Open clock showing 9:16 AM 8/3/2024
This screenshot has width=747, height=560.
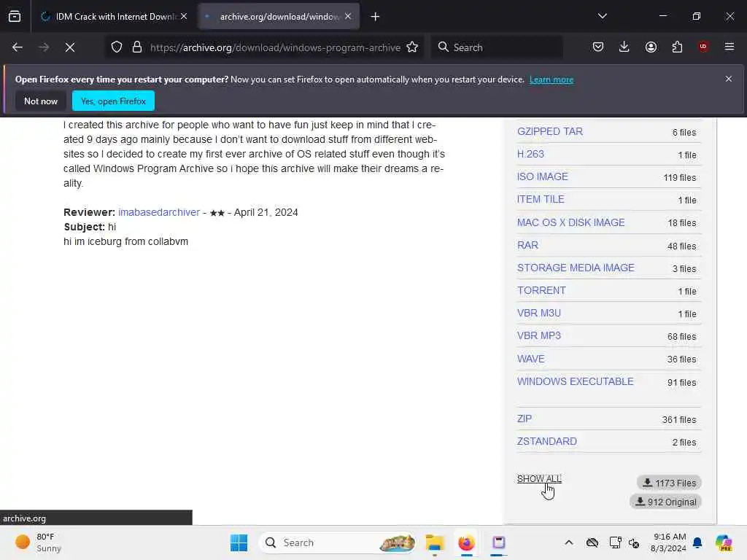tap(668, 542)
